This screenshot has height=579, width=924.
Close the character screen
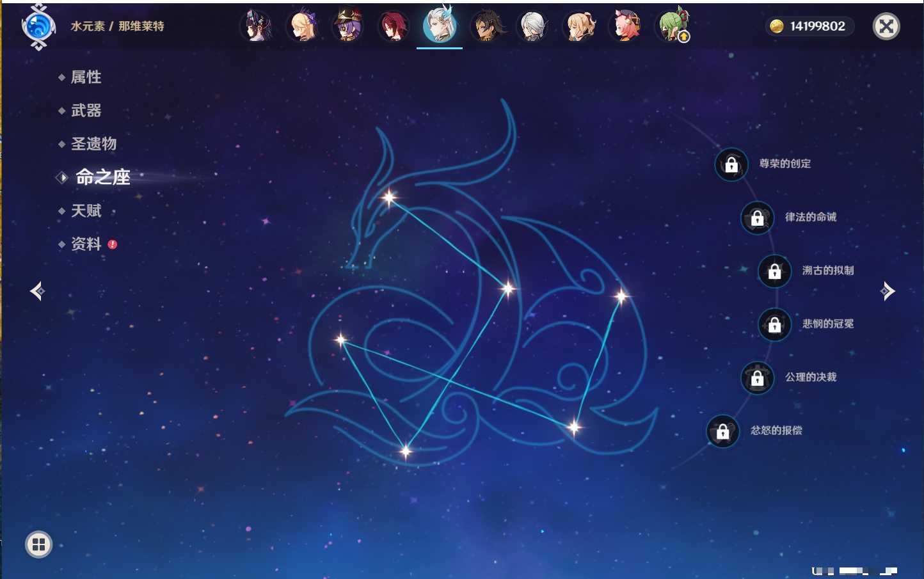(x=886, y=26)
